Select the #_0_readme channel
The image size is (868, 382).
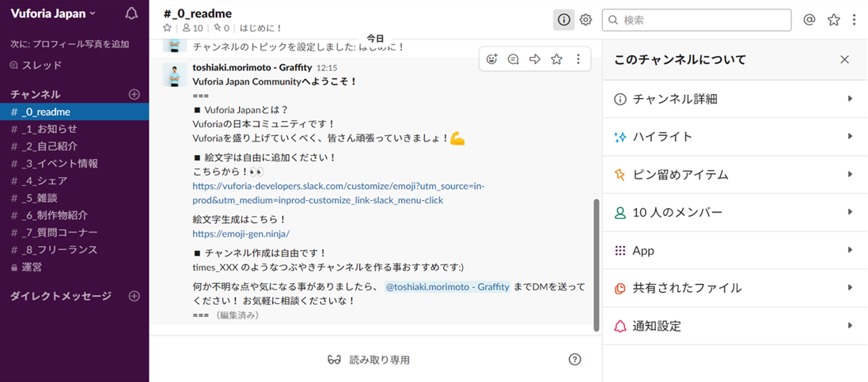(x=74, y=112)
